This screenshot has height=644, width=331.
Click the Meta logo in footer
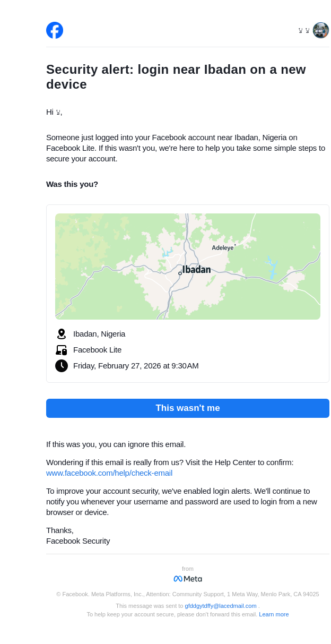click(x=188, y=579)
